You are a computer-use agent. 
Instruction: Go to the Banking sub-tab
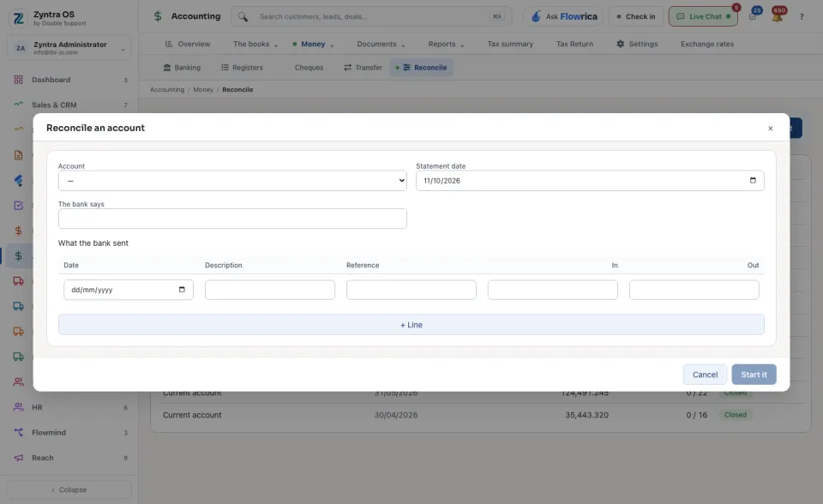pyautogui.click(x=182, y=67)
